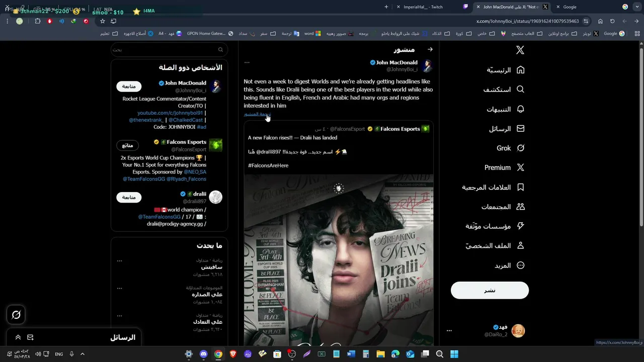This screenshot has height=362, width=644.
Task: Open Word from the taskbar
Action: [x=351, y=354]
